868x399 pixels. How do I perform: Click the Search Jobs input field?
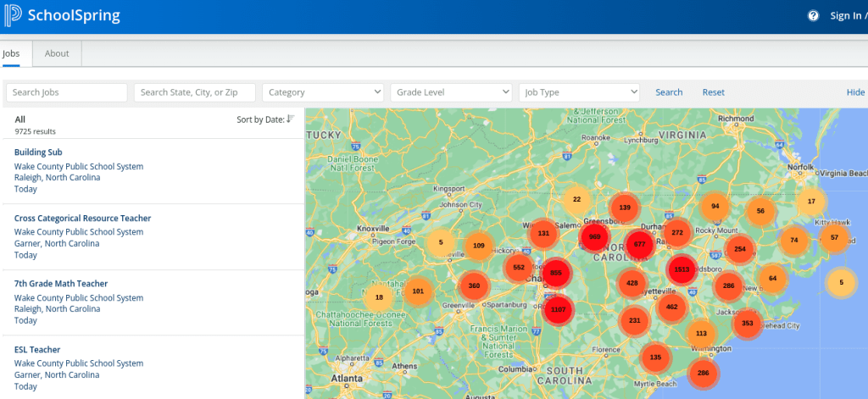[67, 92]
